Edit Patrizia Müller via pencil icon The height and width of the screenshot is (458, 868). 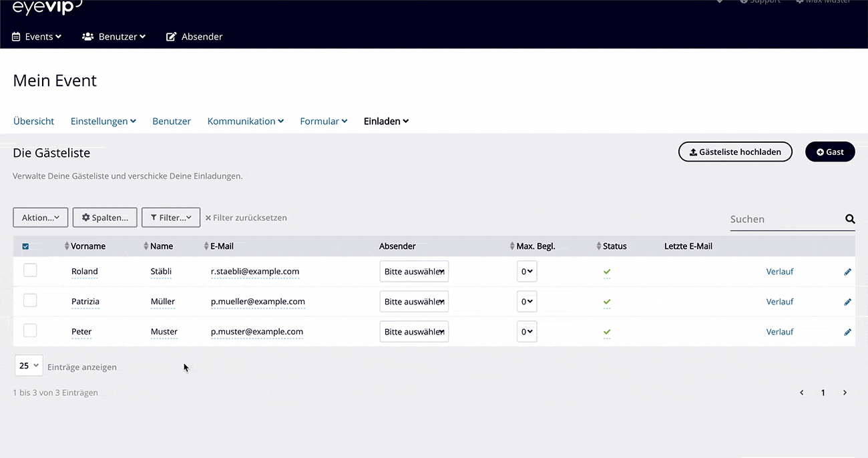(847, 301)
